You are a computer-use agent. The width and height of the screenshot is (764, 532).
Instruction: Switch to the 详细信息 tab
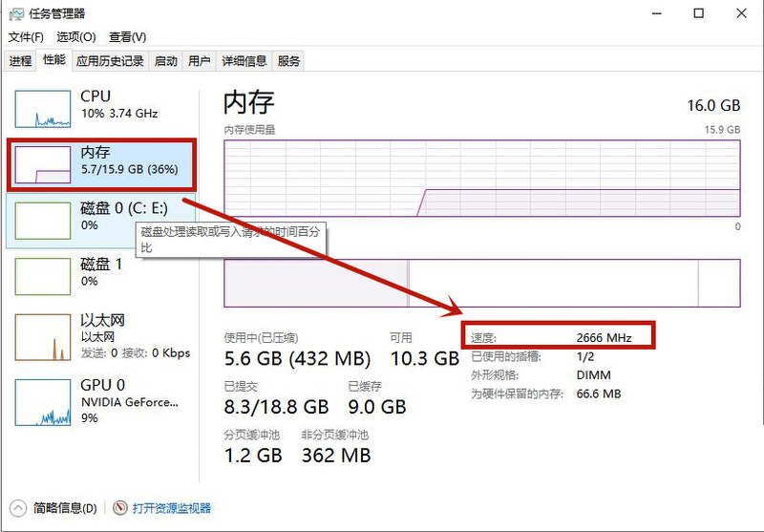[244, 61]
